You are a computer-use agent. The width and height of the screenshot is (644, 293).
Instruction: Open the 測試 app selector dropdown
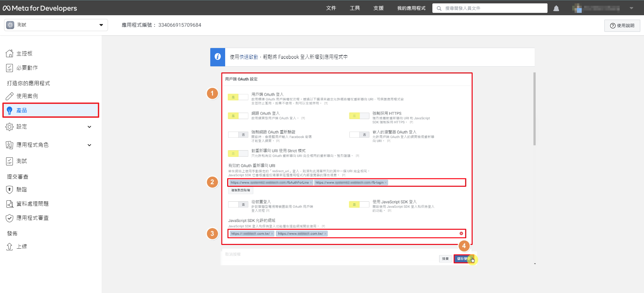pyautogui.click(x=56, y=25)
